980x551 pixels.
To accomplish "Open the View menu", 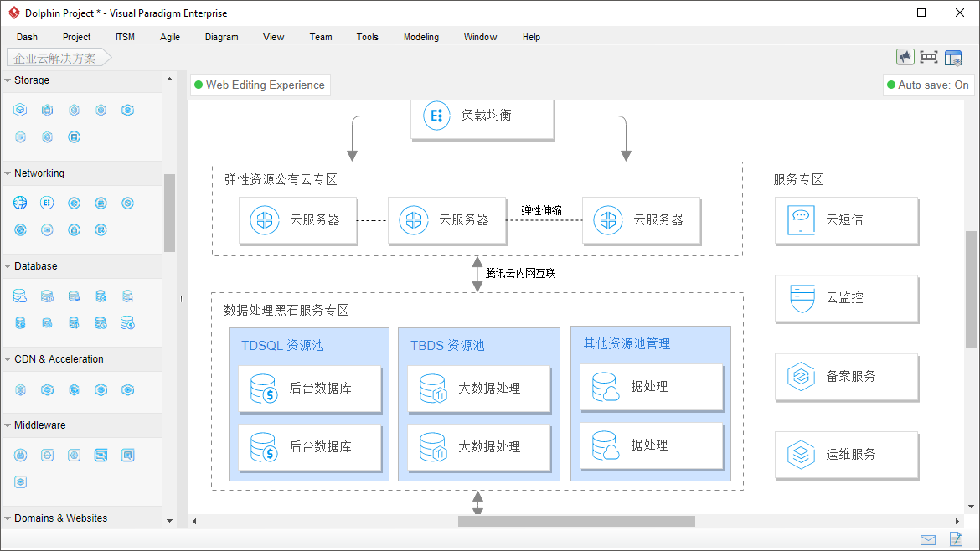I will click(x=274, y=37).
